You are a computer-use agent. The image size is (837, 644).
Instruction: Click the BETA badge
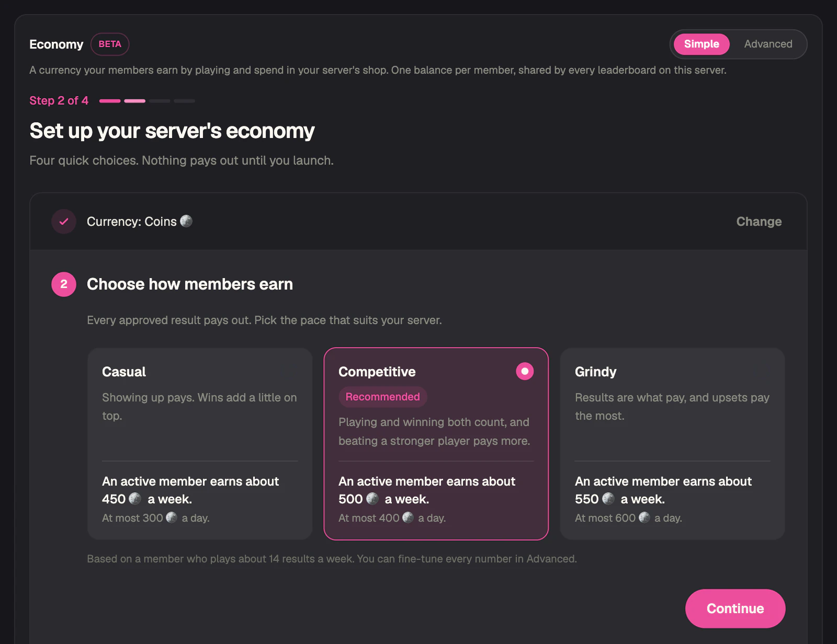click(x=110, y=44)
